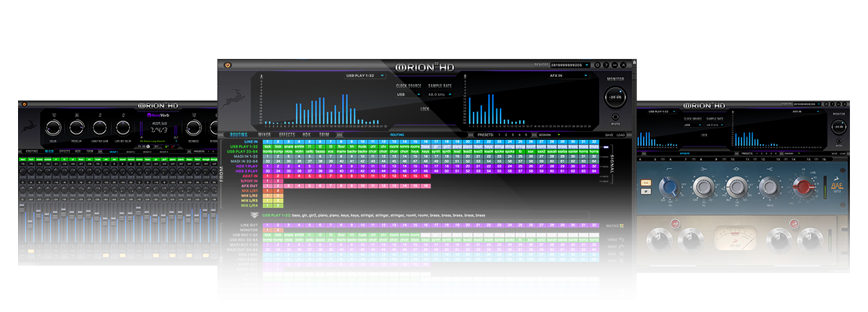This screenshot has height=312, width=868.
Task: Select the MADI IN 1-32 row label
Action: coord(245,157)
